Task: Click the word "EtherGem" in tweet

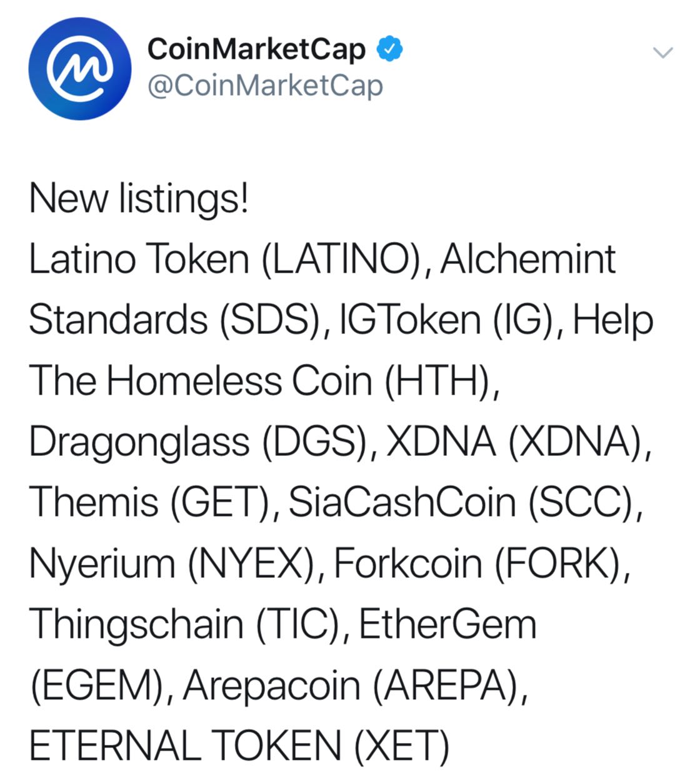Action: (x=447, y=624)
